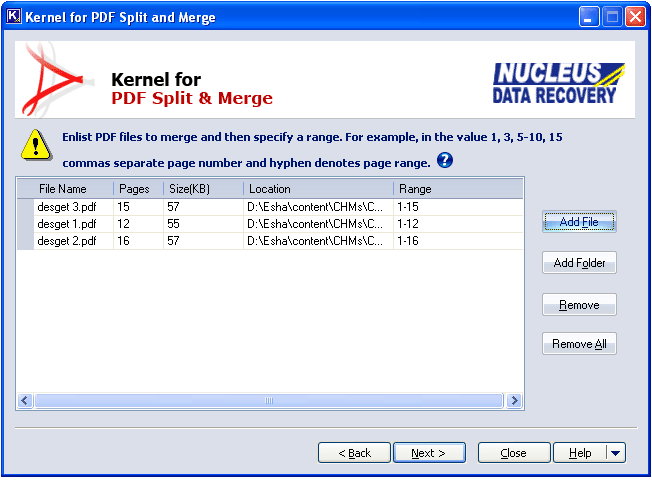The image size is (652, 480).
Task: Click the row selector of desget 1.pdf
Action: [25, 224]
